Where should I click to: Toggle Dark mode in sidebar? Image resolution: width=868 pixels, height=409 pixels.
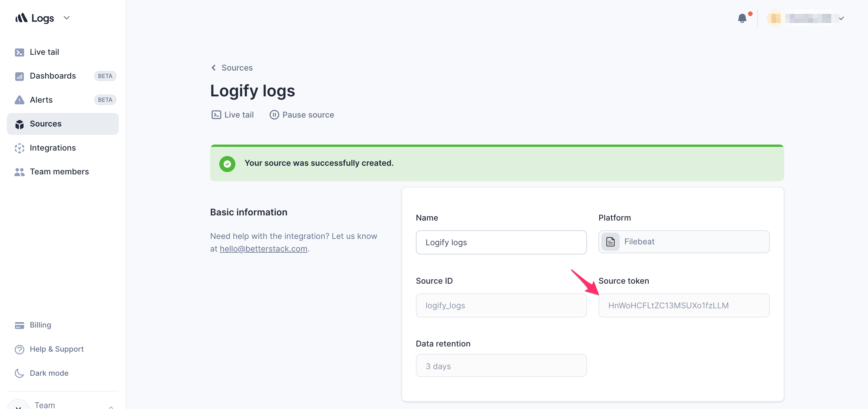point(49,373)
